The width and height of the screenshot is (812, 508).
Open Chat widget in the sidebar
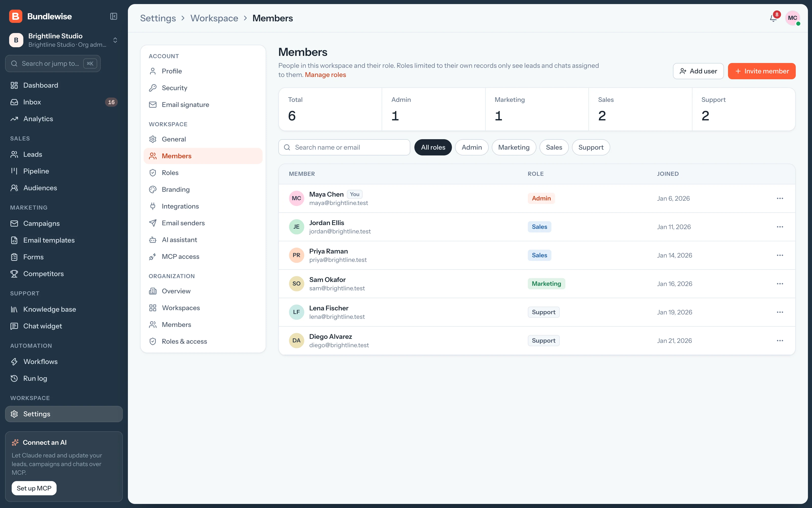click(64, 326)
